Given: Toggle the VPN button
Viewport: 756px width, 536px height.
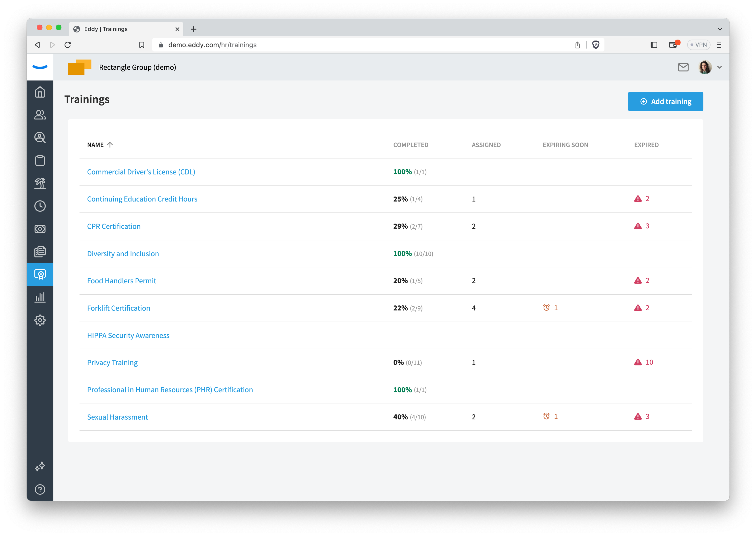Looking at the screenshot, I should (x=698, y=45).
